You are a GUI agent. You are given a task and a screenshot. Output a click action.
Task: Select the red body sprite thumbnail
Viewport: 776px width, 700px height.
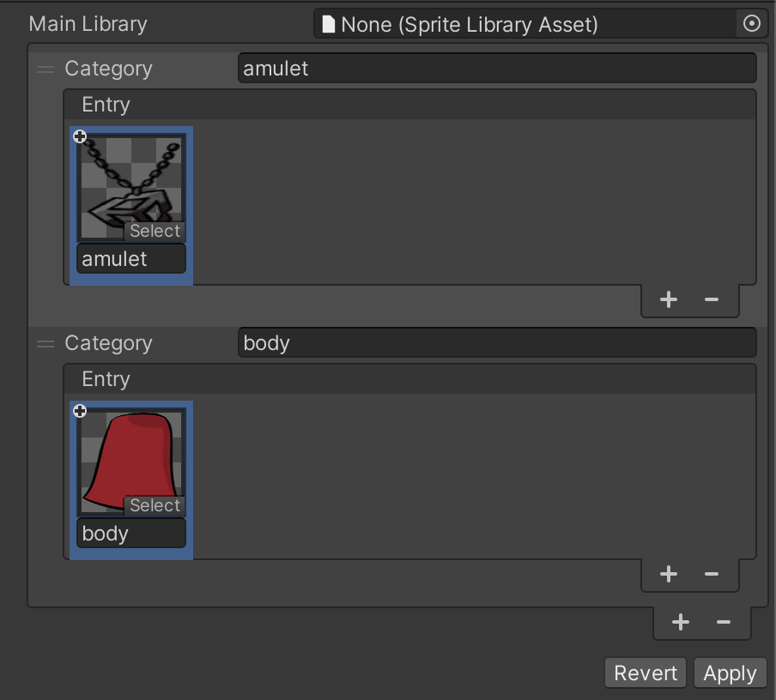[129, 459]
